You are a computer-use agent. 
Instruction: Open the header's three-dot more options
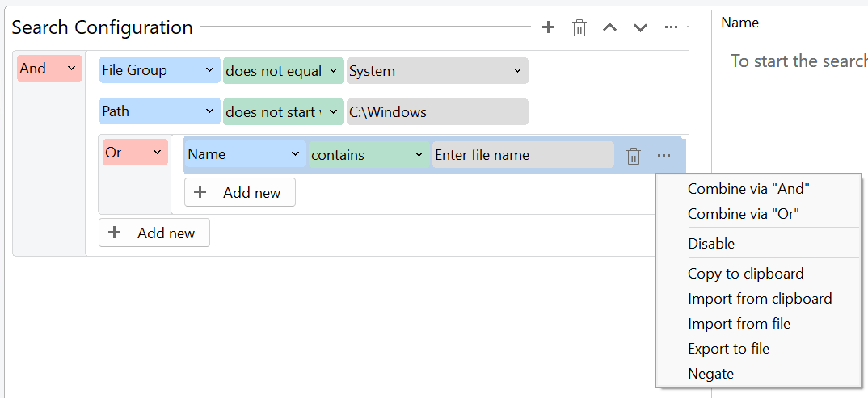click(x=671, y=27)
